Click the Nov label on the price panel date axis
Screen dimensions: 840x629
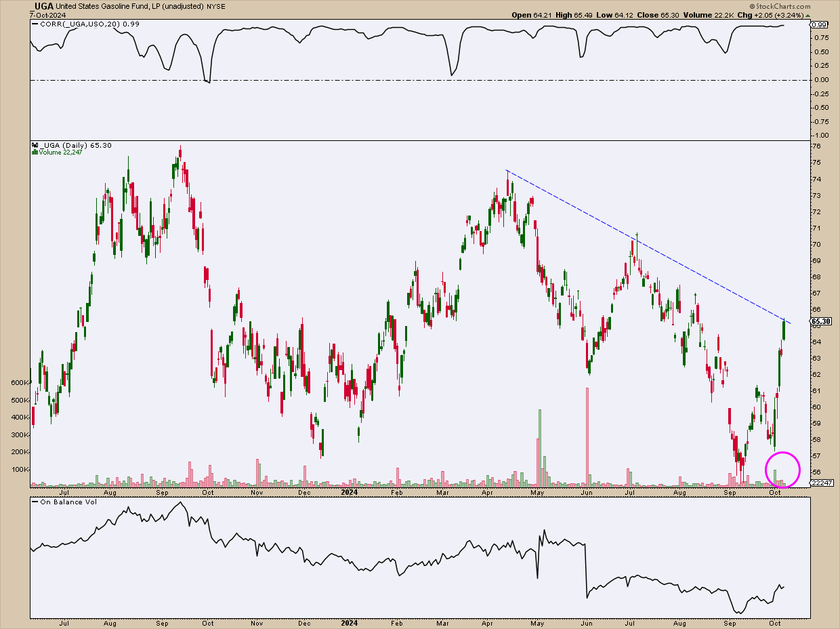point(257,492)
